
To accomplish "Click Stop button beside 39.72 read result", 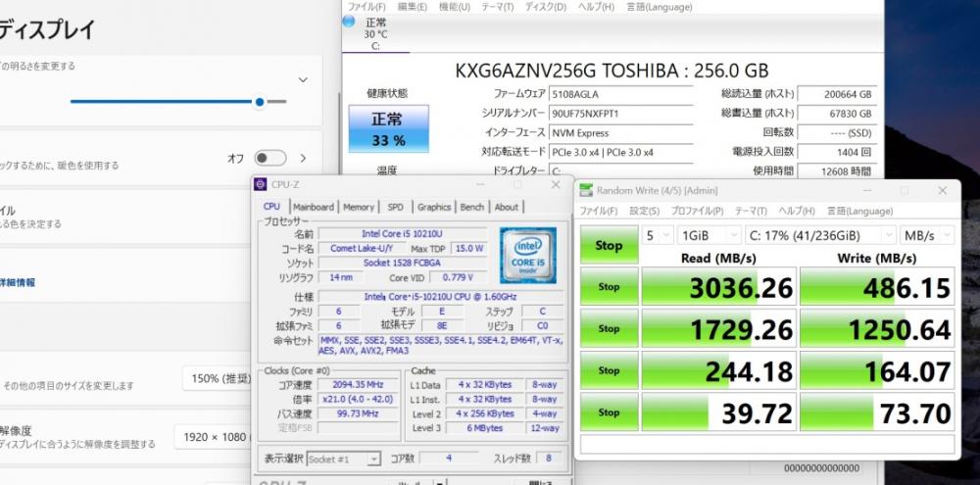I will (x=609, y=412).
